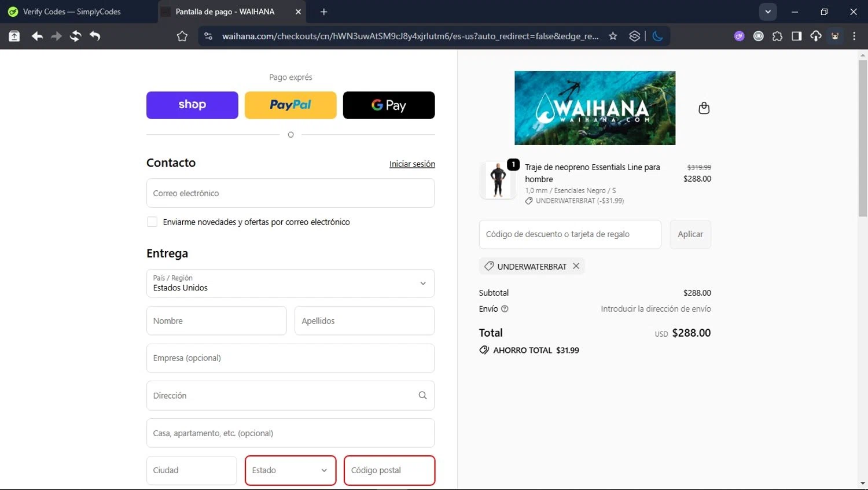
Task: Click the Código postal field
Action: pos(389,470)
